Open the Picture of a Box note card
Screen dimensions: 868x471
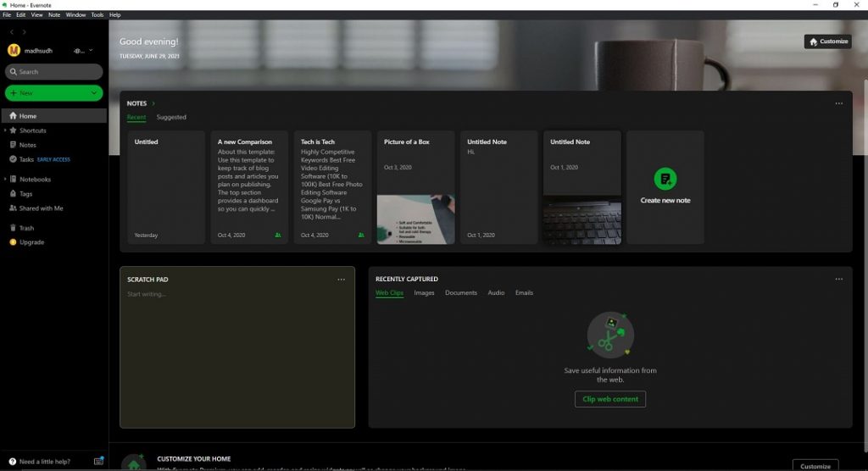[415, 187]
